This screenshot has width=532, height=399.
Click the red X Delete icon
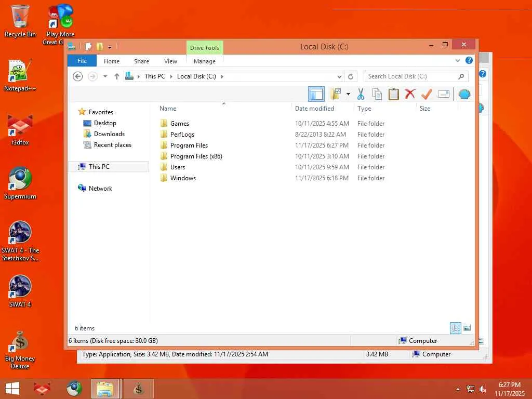(410, 94)
